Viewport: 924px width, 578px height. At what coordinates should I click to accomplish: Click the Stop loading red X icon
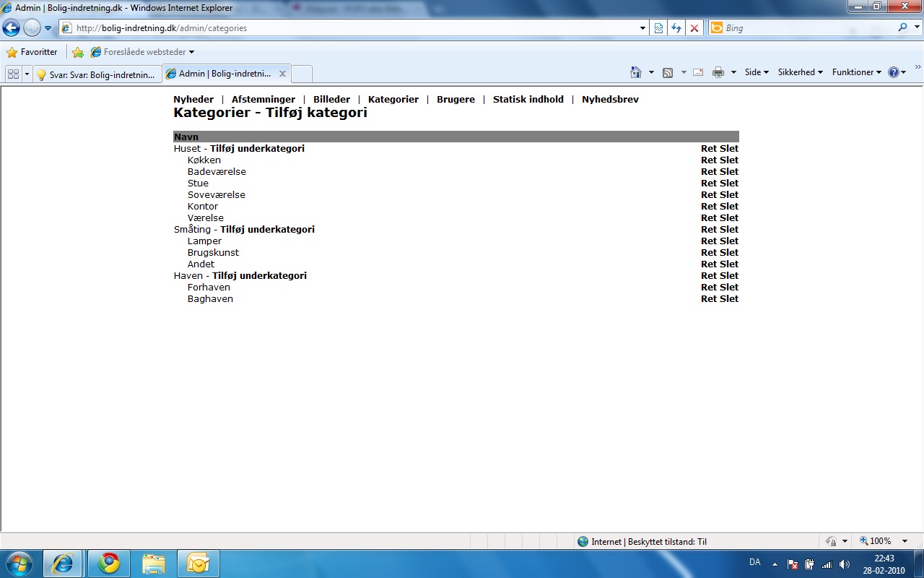694,28
